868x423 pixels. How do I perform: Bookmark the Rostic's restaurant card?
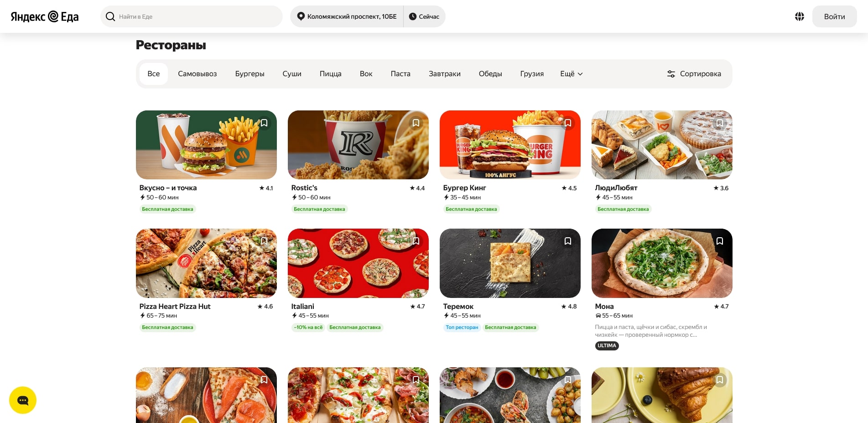point(416,123)
